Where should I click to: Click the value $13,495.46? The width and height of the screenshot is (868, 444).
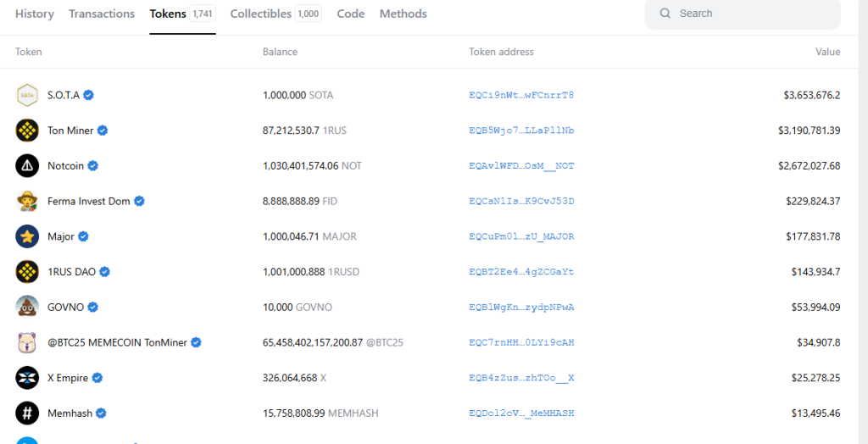[x=816, y=413]
